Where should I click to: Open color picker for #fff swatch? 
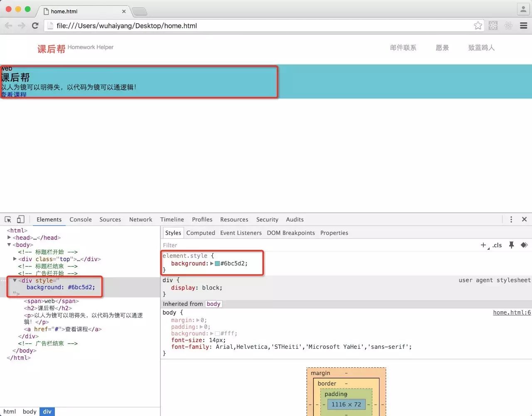217,333
